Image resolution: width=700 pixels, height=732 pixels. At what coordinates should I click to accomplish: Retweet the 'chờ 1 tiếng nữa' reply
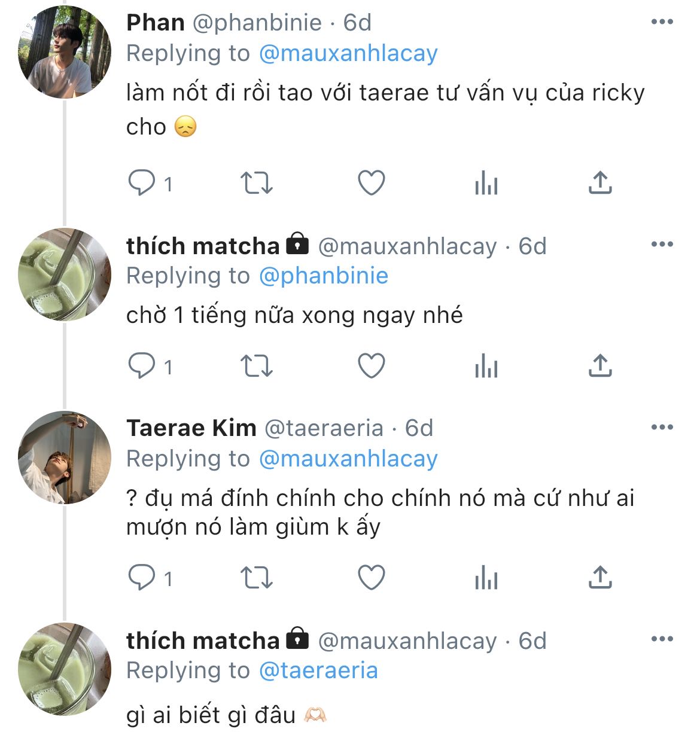256,366
